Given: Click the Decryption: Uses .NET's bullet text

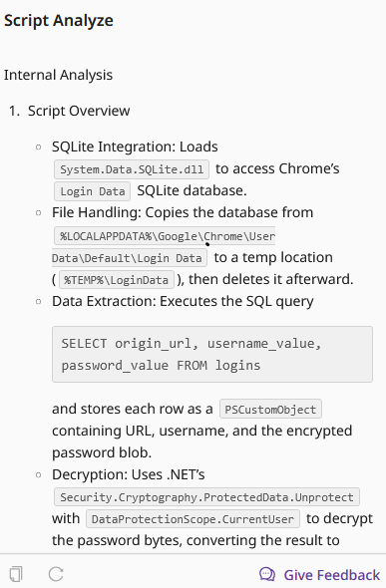Looking at the screenshot, I should (x=129, y=474).
